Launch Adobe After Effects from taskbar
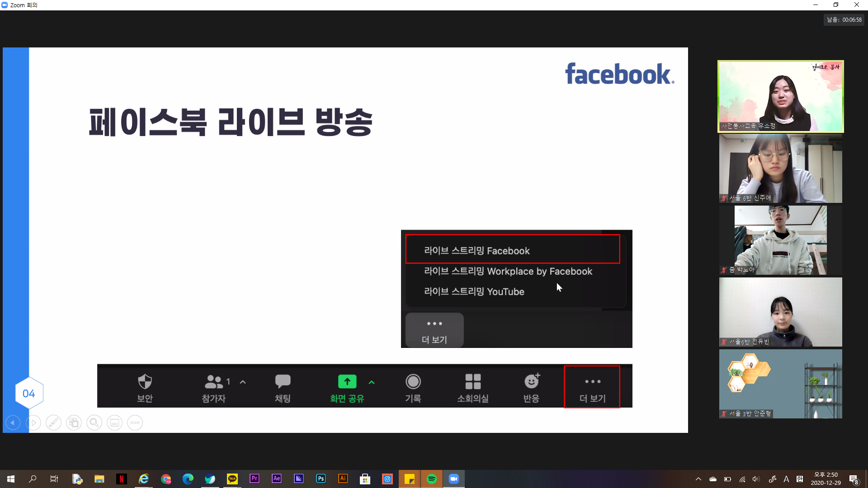868x488 pixels. pos(277,479)
